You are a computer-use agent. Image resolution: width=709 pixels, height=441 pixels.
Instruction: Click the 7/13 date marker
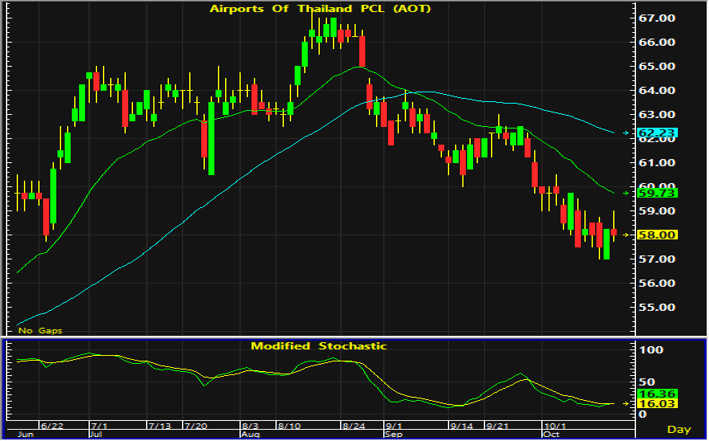[x=160, y=426]
